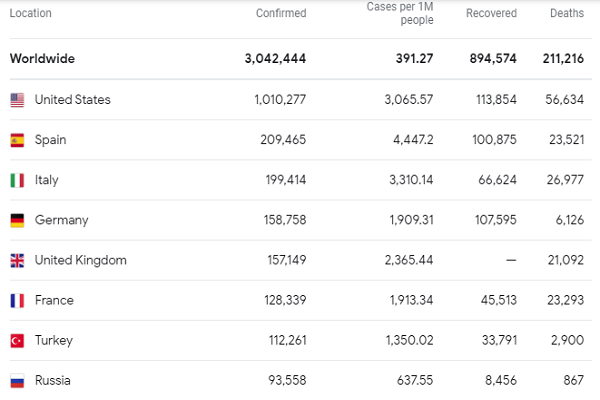Click the Germany flag icon
This screenshot has width=600, height=400.
pos(17,220)
